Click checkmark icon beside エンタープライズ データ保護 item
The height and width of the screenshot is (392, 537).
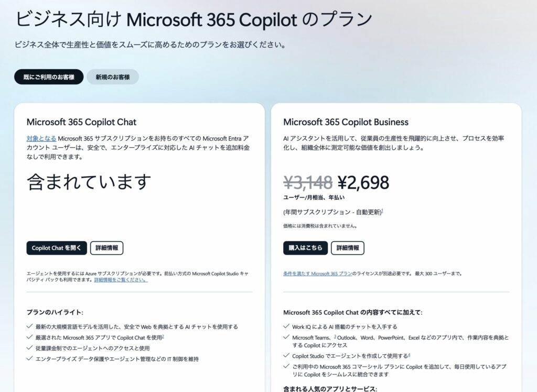29,359
